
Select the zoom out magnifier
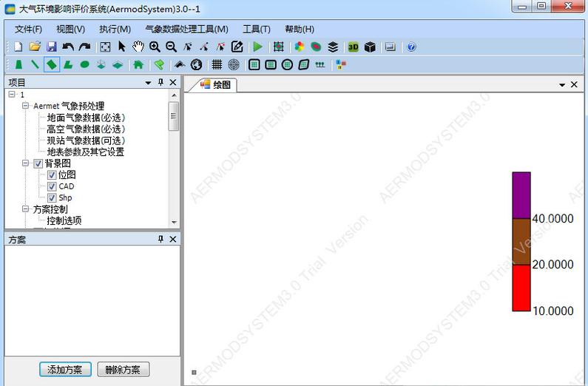tap(172, 47)
